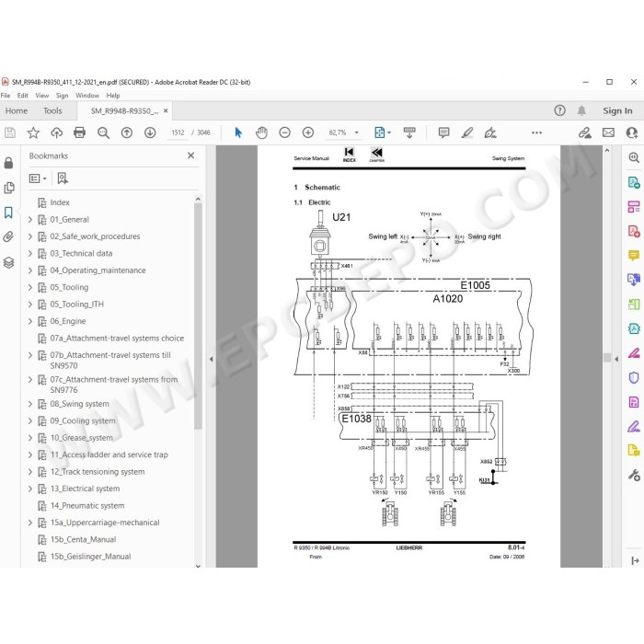Image resolution: width=644 pixels, height=644 pixels.
Task: Open Page Thumbnails panel icon
Action: pyautogui.click(x=8, y=188)
